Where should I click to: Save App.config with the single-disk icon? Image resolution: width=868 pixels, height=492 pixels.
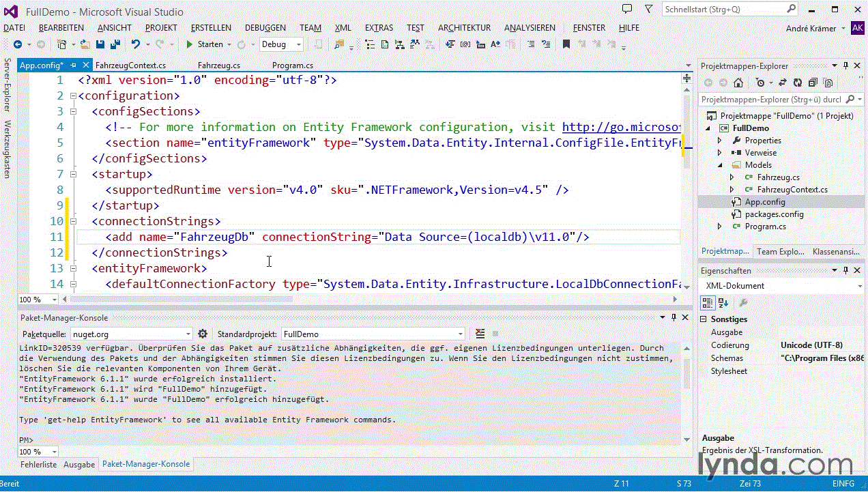pyautogui.click(x=100, y=44)
